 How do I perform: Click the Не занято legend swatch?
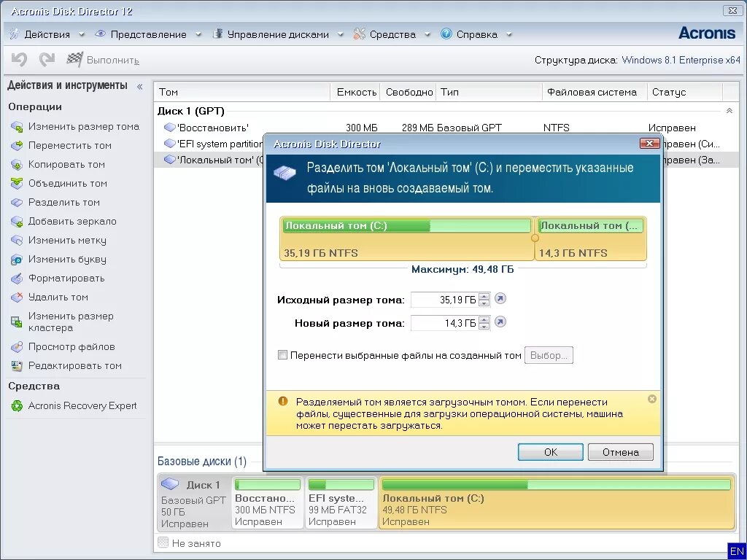coord(163,542)
